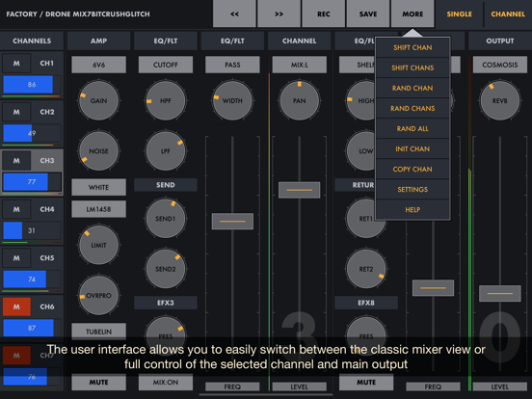Viewport: 532px width, 399px height.
Task: Open HELP from the MORE menu
Action: [x=412, y=210]
